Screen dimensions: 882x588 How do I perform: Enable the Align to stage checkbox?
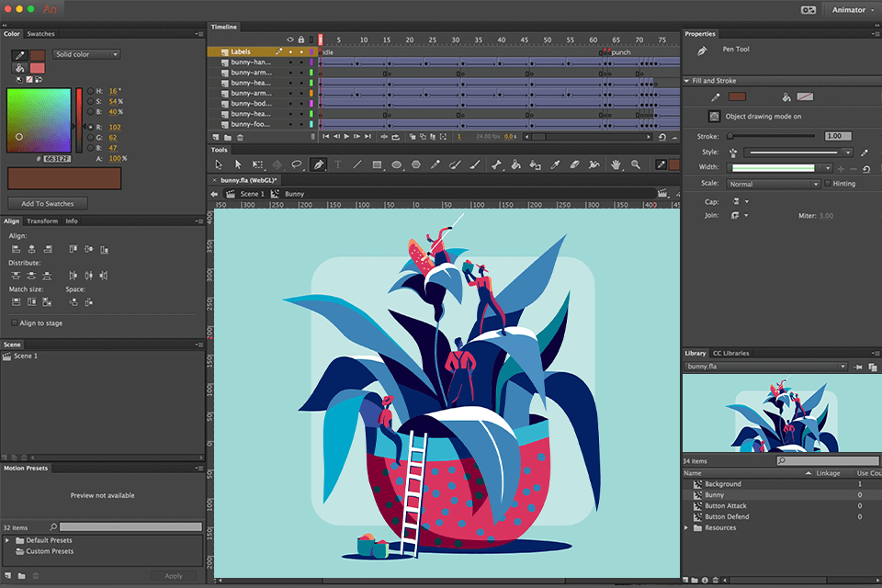point(14,323)
